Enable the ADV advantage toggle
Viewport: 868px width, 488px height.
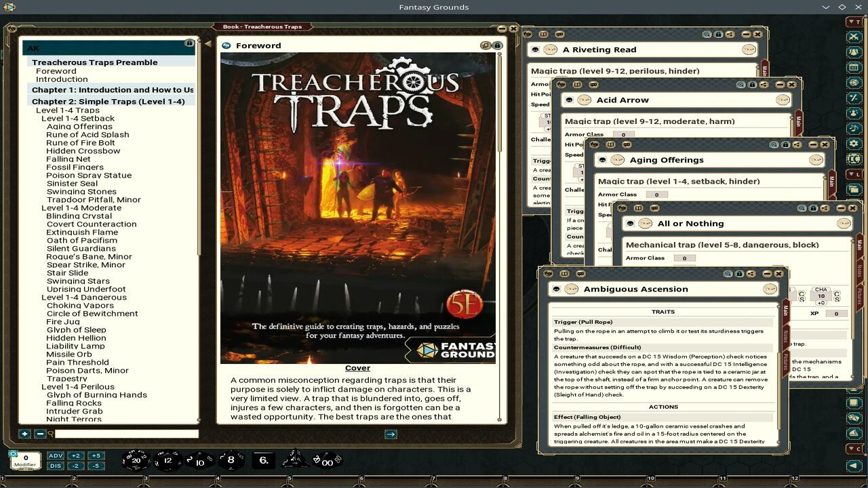tap(56, 456)
